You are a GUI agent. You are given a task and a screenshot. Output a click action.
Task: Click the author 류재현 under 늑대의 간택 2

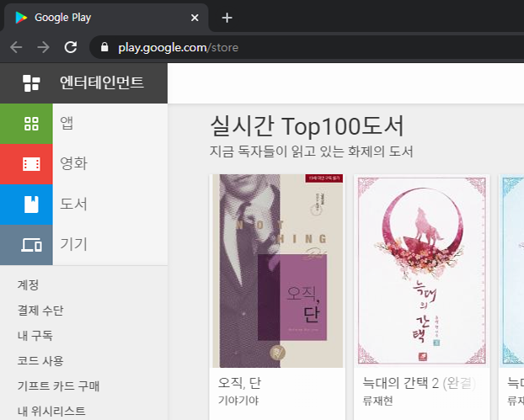point(377,401)
